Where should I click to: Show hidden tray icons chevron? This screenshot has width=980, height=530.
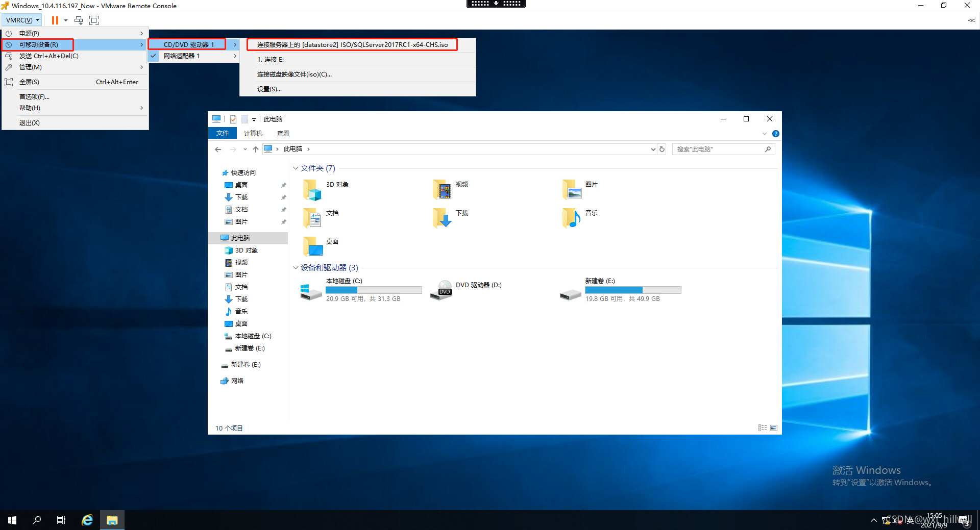(873, 520)
